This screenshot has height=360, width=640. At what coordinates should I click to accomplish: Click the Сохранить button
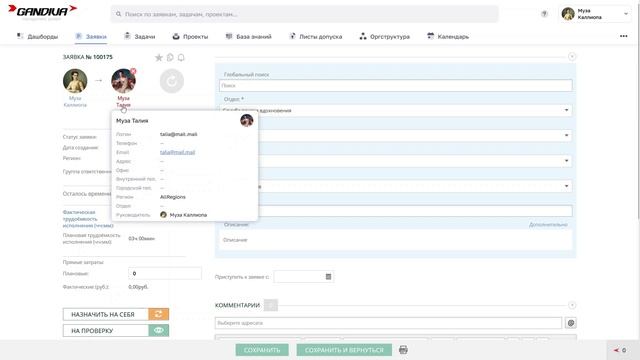[x=262, y=350]
